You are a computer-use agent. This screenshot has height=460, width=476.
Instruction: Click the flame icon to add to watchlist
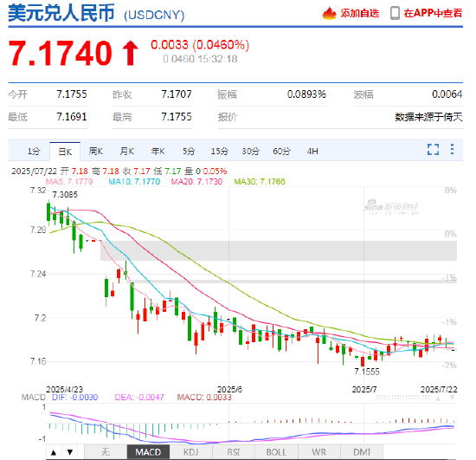coord(329,13)
